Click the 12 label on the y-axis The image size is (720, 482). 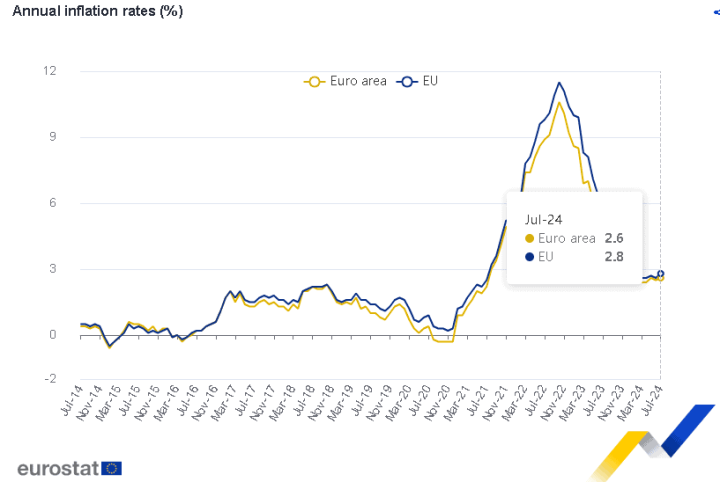[x=50, y=71]
